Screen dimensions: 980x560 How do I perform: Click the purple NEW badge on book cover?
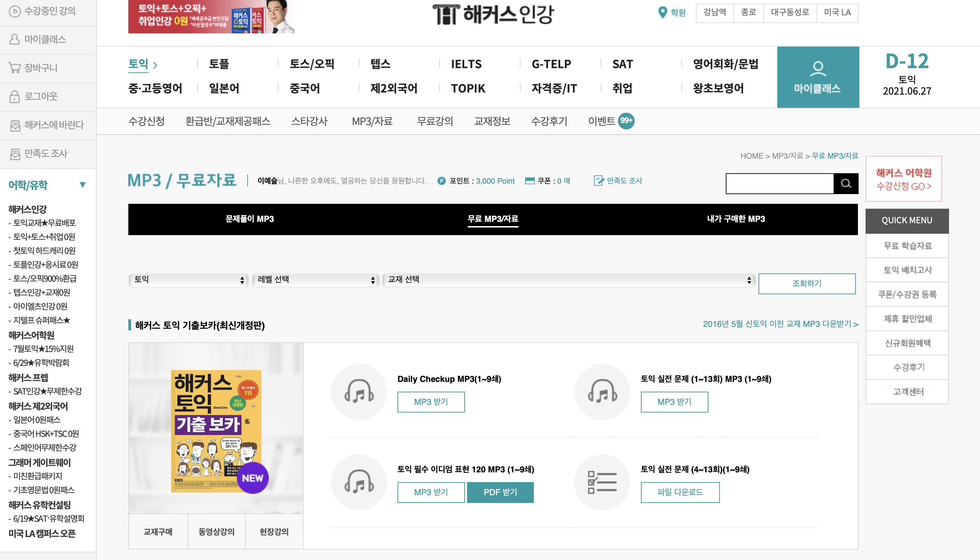(252, 478)
